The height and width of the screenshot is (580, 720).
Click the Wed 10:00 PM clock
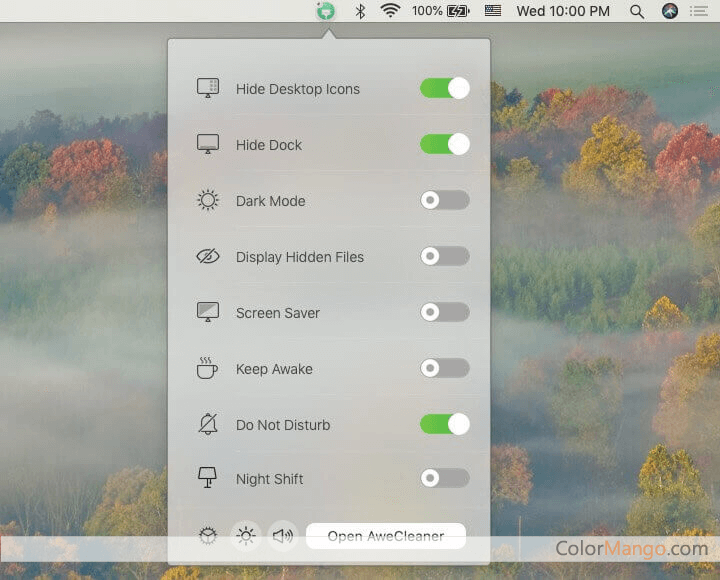pyautogui.click(x=563, y=12)
